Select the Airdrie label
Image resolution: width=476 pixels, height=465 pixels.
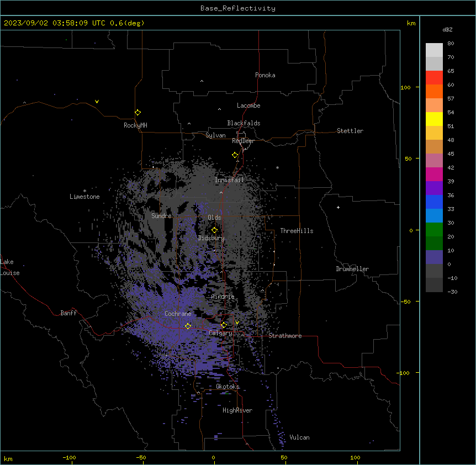click(x=223, y=297)
